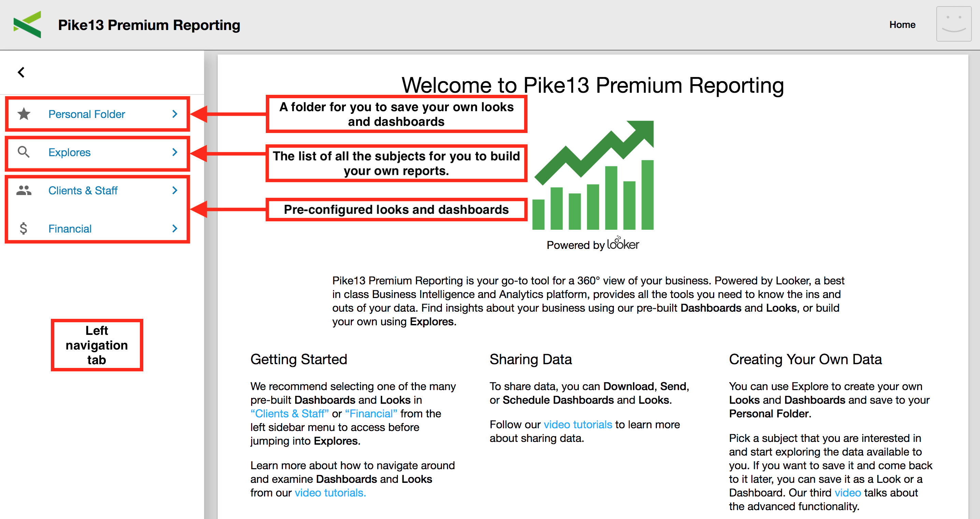Image resolution: width=980 pixels, height=519 pixels.
Task: Expand Personal Folder chevron arrow
Action: [x=175, y=114]
